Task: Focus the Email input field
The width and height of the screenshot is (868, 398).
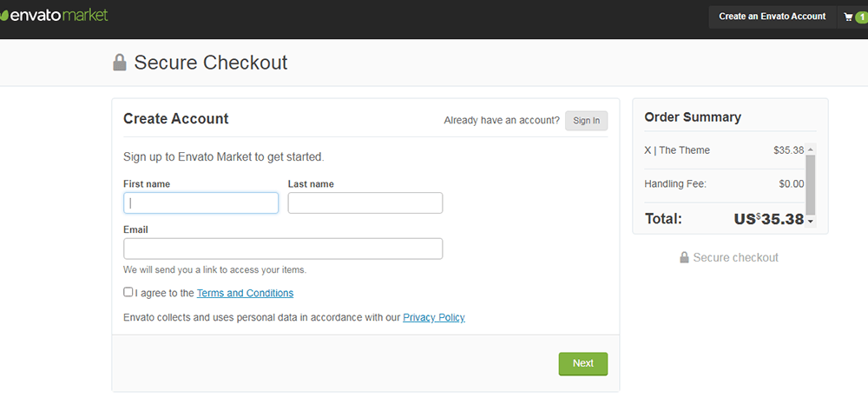Action: (x=283, y=249)
